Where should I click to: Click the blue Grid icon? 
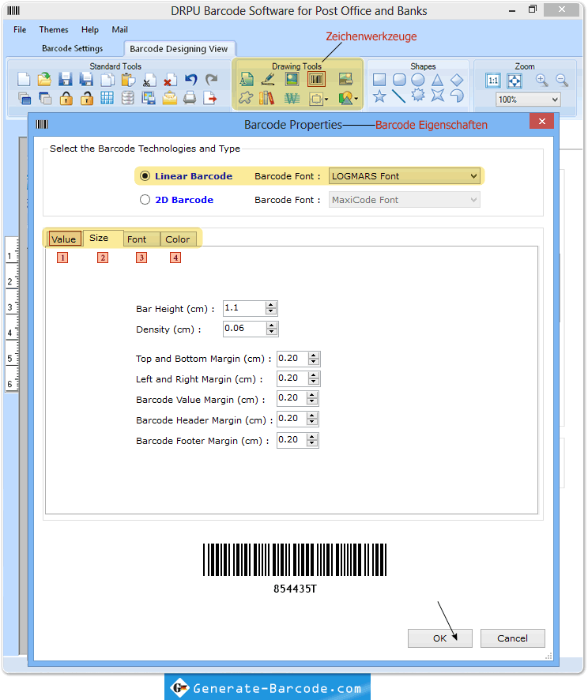point(107,98)
